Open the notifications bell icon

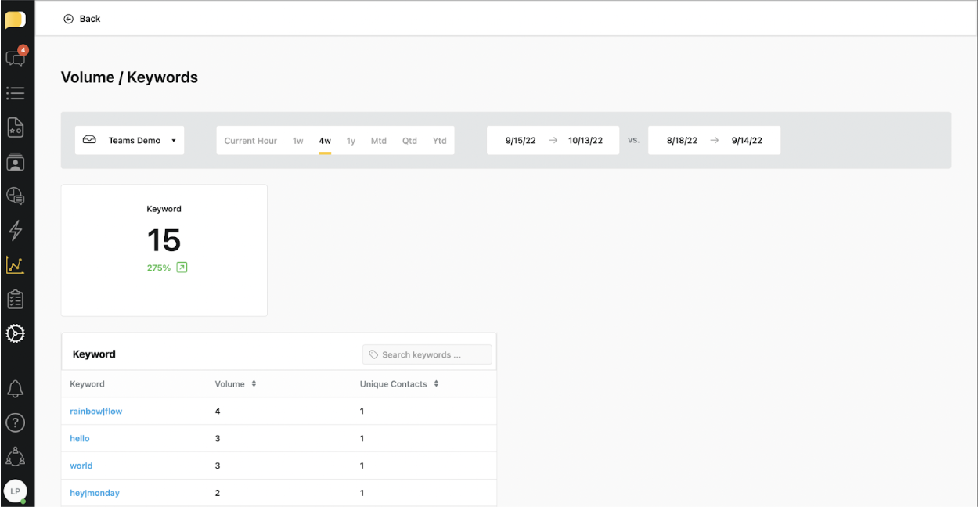15,389
